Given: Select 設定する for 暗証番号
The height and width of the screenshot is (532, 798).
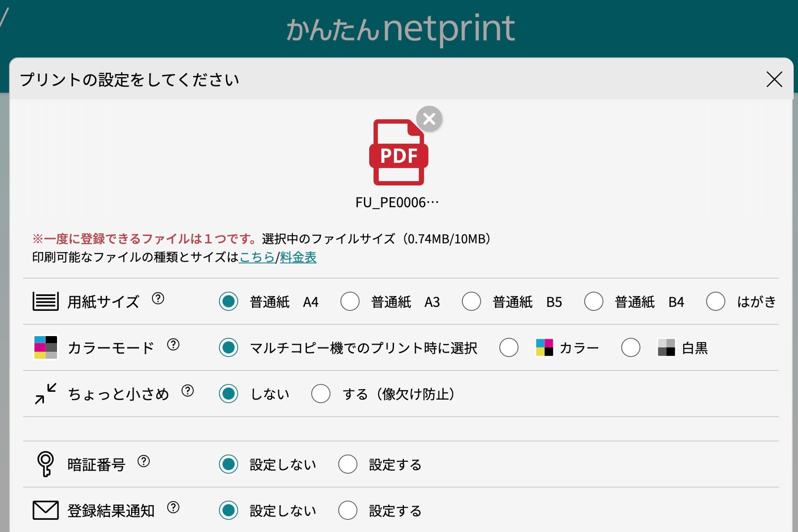Looking at the screenshot, I should pyautogui.click(x=348, y=464).
